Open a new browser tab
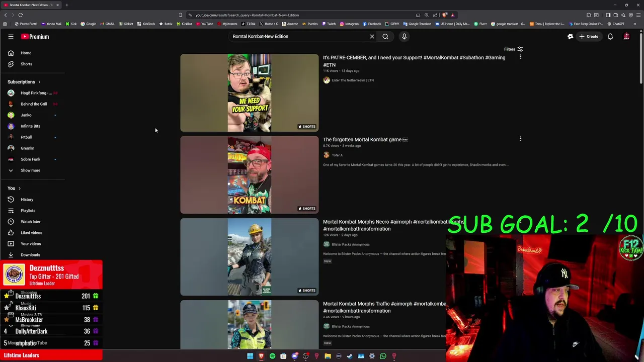Screen dimensions: 644x362 [66, 5]
